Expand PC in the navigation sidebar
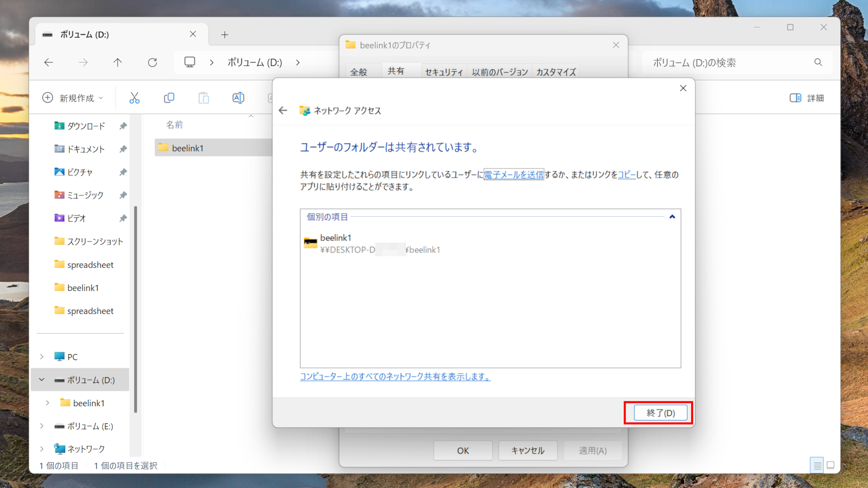868x488 pixels. pyautogui.click(x=41, y=357)
